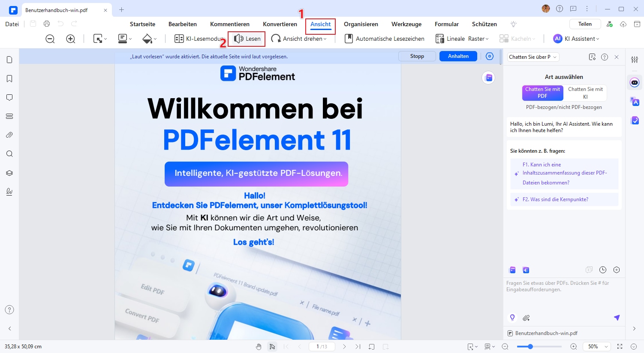
Task: Click the save icon in top bar
Action: [x=33, y=24]
